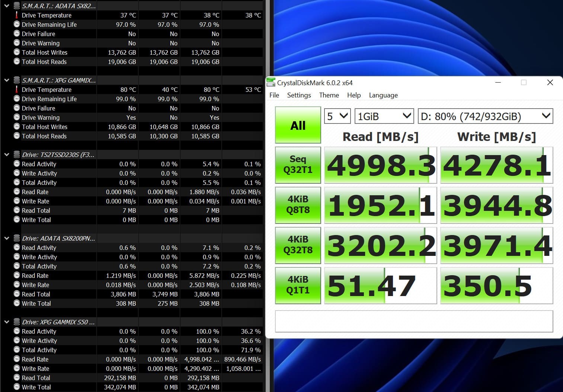The height and width of the screenshot is (392, 563).
Task: Click the TS2TSSD230S Read Activity sensor icon
Action: [x=16, y=164]
